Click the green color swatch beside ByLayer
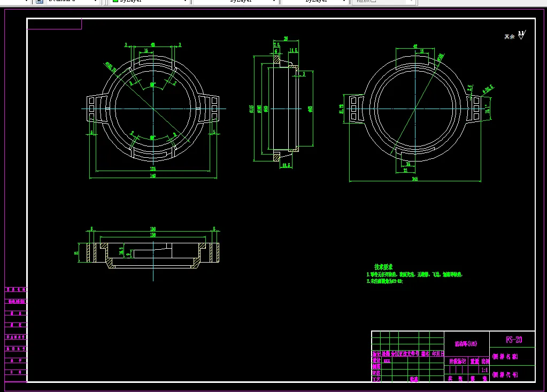 pyautogui.click(x=115, y=1)
